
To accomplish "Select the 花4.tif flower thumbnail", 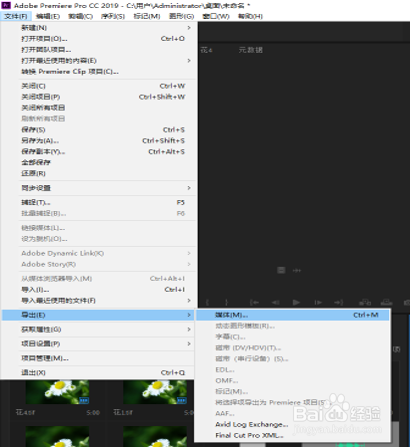I will (57, 392).
